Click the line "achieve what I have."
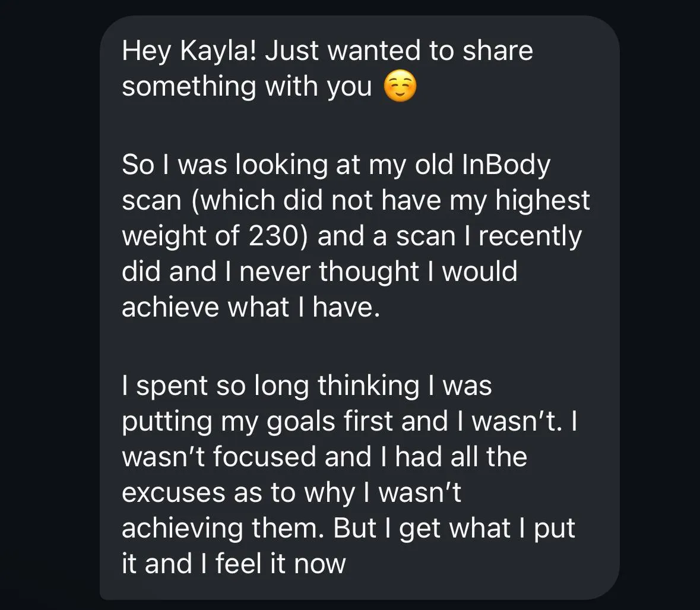The height and width of the screenshot is (610, 700). (x=251, y=307)
